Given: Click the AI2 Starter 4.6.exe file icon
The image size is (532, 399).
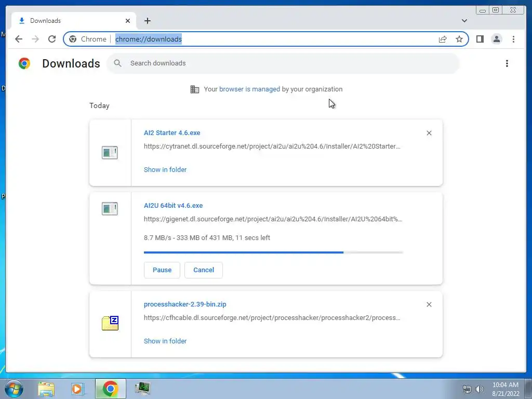Looking at the screenshot, I should (x=110, y=152).
